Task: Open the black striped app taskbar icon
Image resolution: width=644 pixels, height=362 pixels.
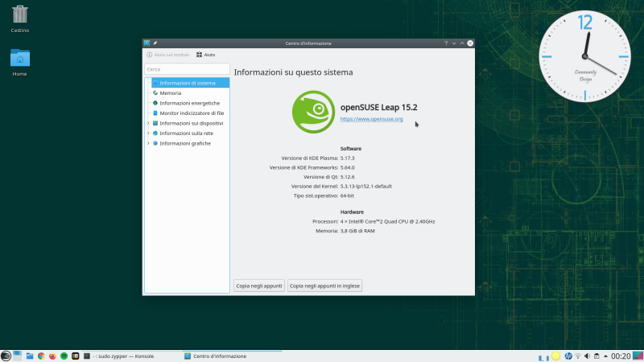Action: click(75, 356)
